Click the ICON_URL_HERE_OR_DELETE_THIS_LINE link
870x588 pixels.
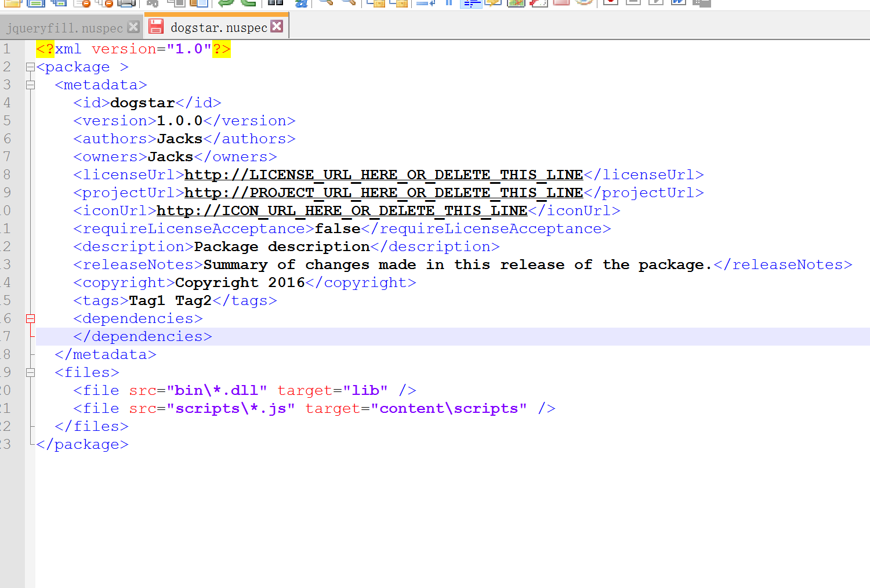coord(342,211)
